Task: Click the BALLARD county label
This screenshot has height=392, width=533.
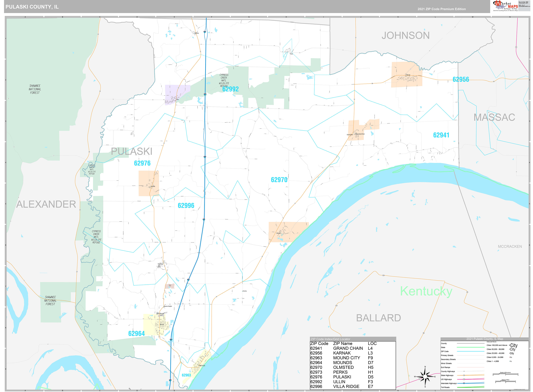Action: pyautogui.click(x=379, y=318)
